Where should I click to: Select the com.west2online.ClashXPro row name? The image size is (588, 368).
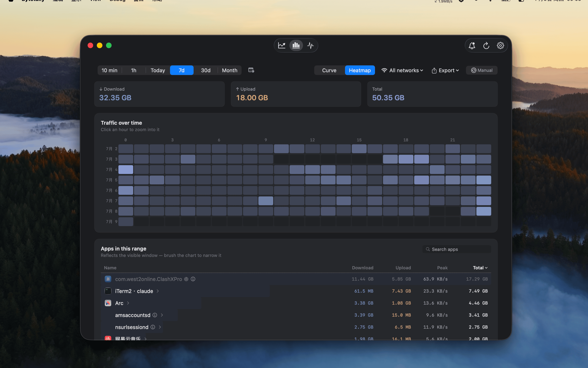[x=148, y=279]
